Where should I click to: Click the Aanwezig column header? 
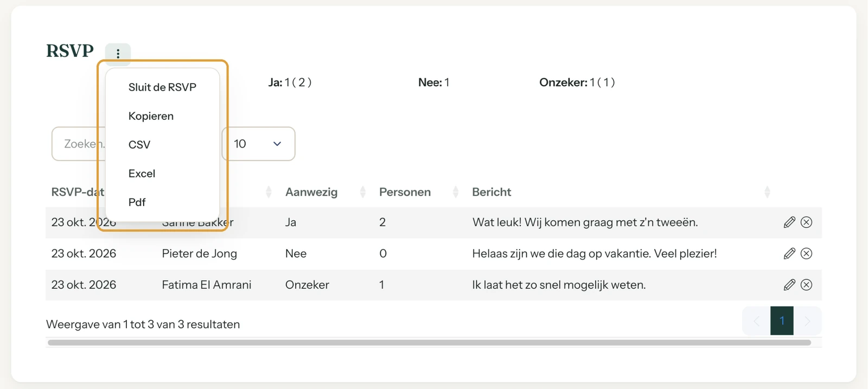[x=311, y=192]
